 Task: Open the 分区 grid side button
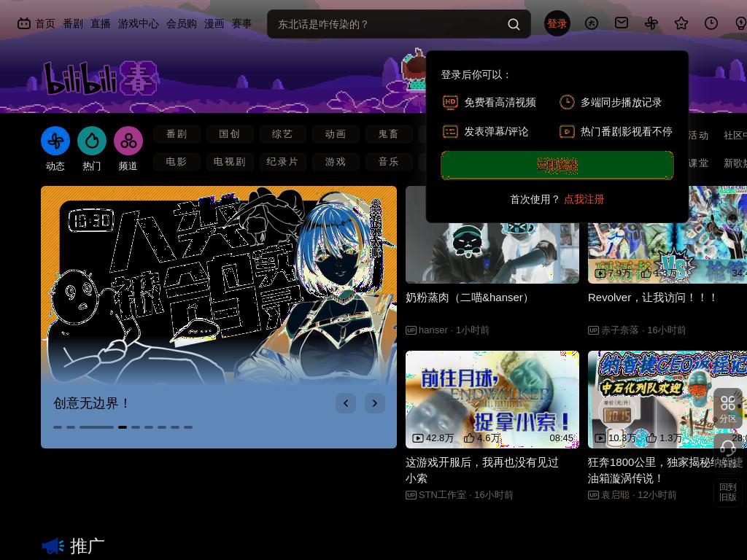click(727, 408)
